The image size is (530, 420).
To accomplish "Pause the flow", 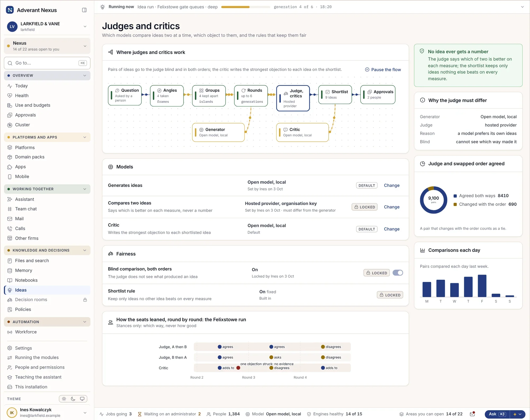I will (x=383, y=70).
